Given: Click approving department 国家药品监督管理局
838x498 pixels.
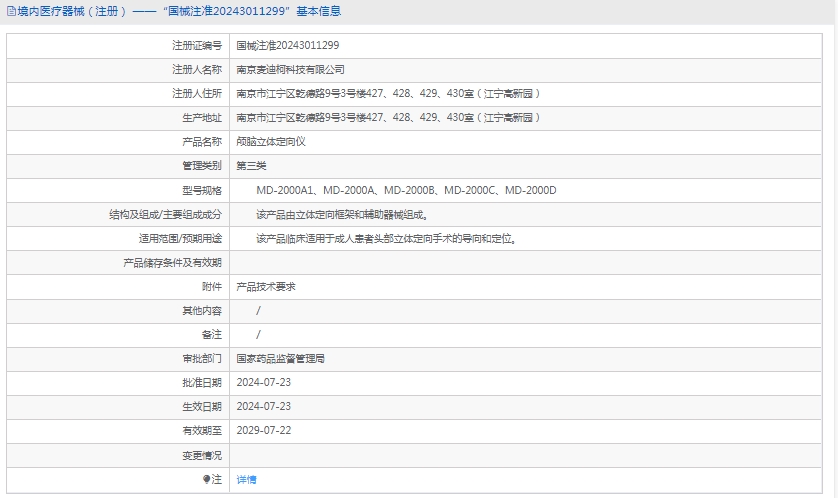Looking at the screenshot, I should click(x=280, y=358).
